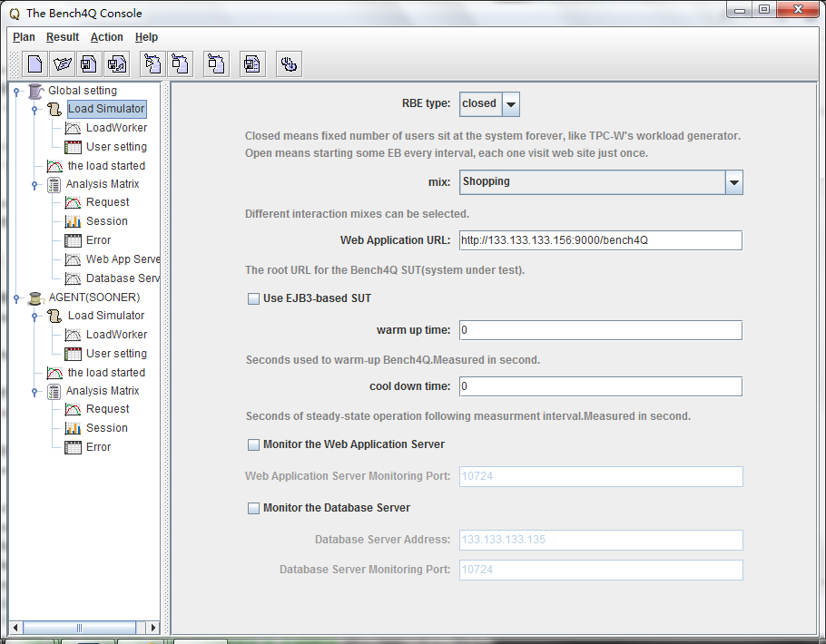This screenshot has height=644, width=826.
Task: Click the hand-shaped agent toolbar icon
Action: [x=289, y=64]
